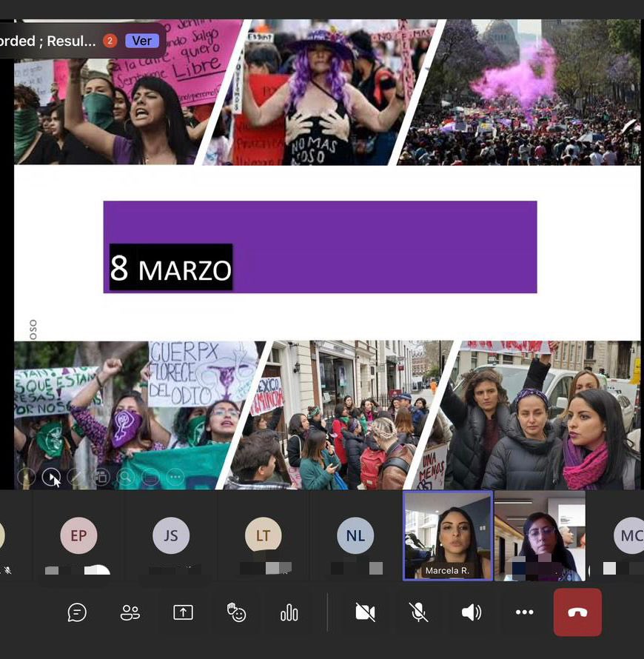Show the participants list
Viewport: 644px width, 659px height.
(130, 612)
